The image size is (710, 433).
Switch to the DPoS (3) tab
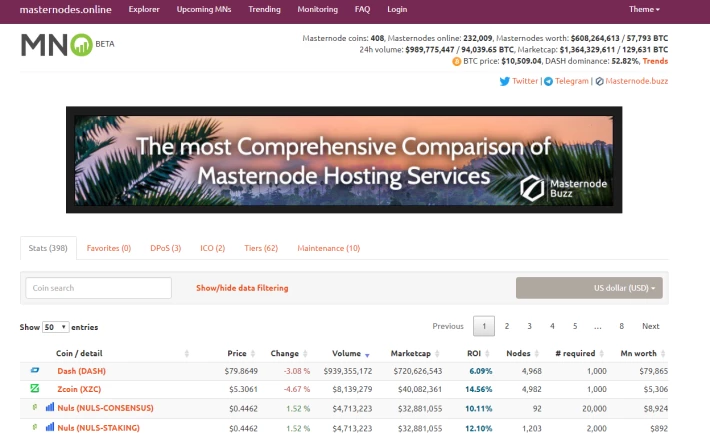tap(166, 248)
